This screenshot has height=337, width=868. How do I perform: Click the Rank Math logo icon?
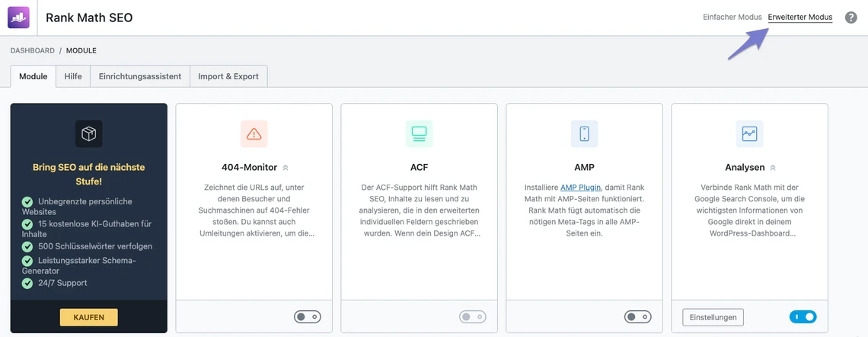click(18, 17)
